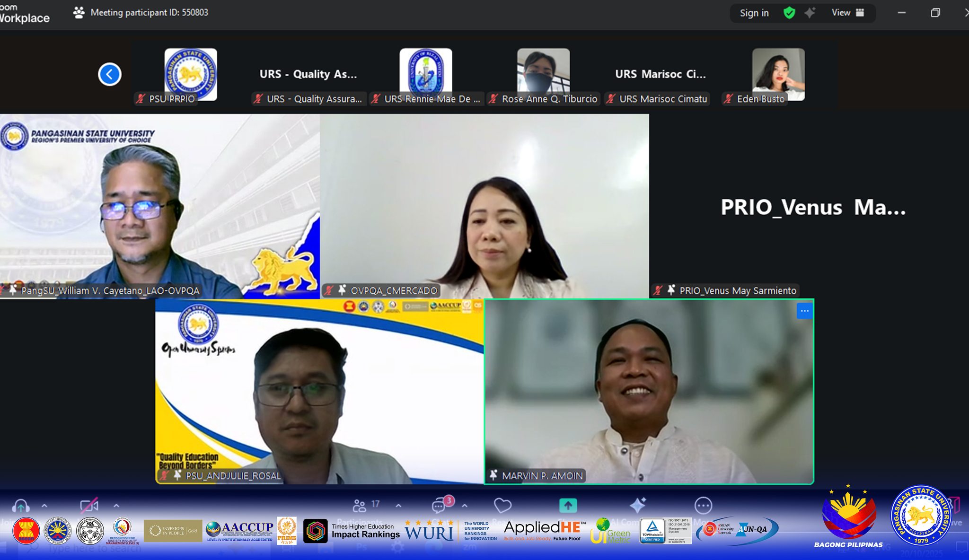Screen dimensions: 969x560
Task: Click the blue previous participants arrow
Action: [x=110, y=74]
